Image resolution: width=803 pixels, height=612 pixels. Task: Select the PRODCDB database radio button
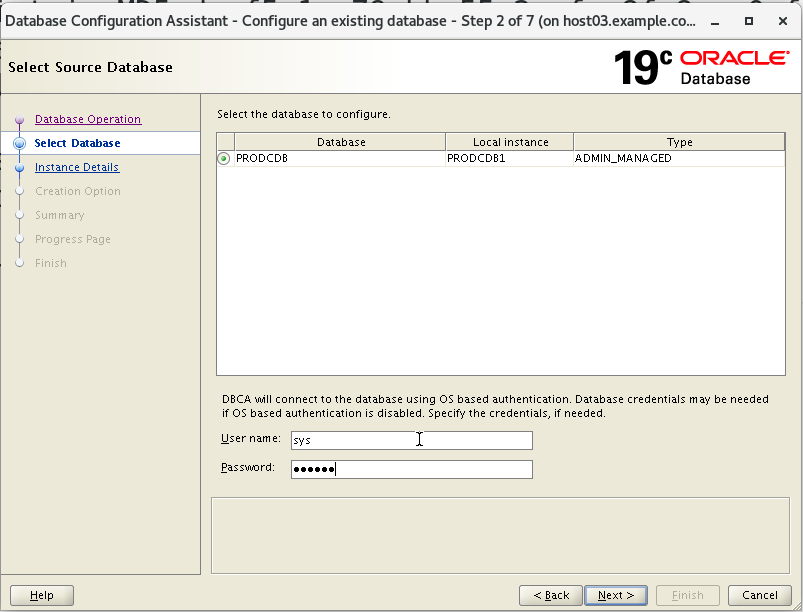coord(224,158)
